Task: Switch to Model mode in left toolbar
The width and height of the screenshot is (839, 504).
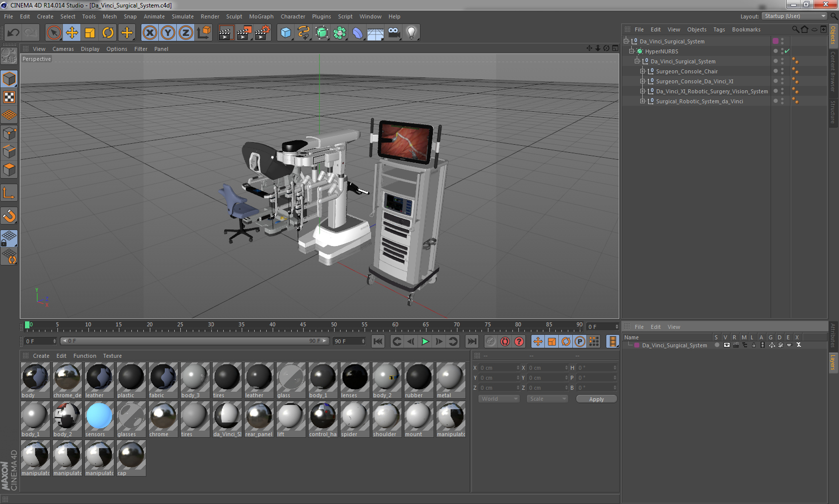Action: pyautogui.click(x=9, y=79)
